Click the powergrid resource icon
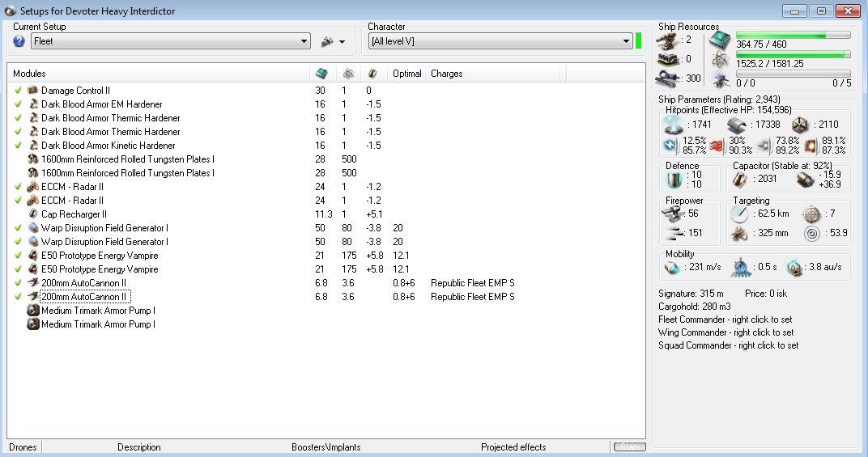 coord(720,60)
